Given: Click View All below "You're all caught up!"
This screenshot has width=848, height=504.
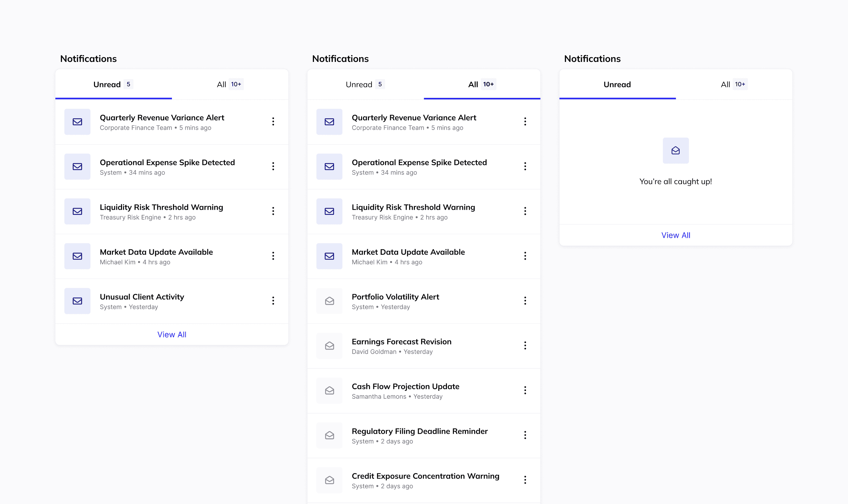Looking at the screenshot, I should (675, 235).
